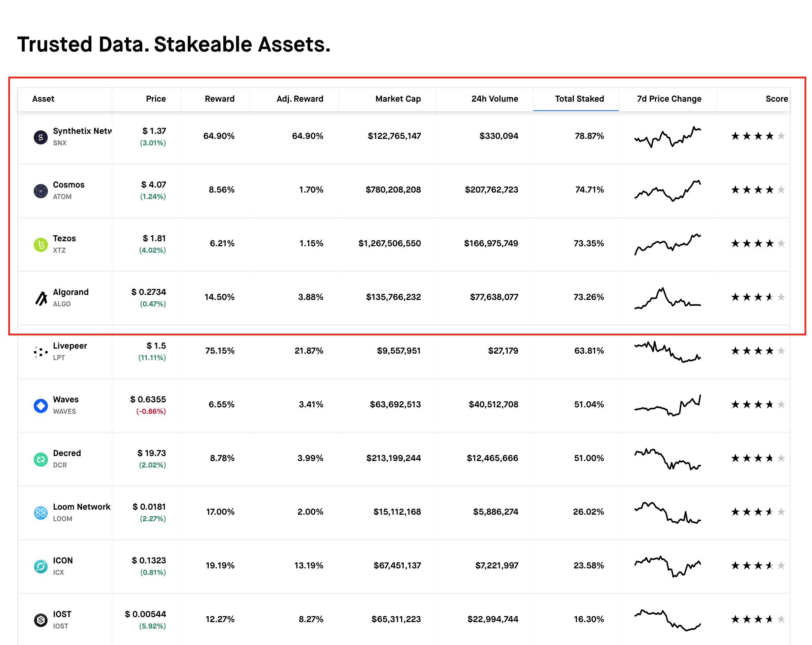Click the Livepeer LPT logo icon

click(x=41, y=352)
